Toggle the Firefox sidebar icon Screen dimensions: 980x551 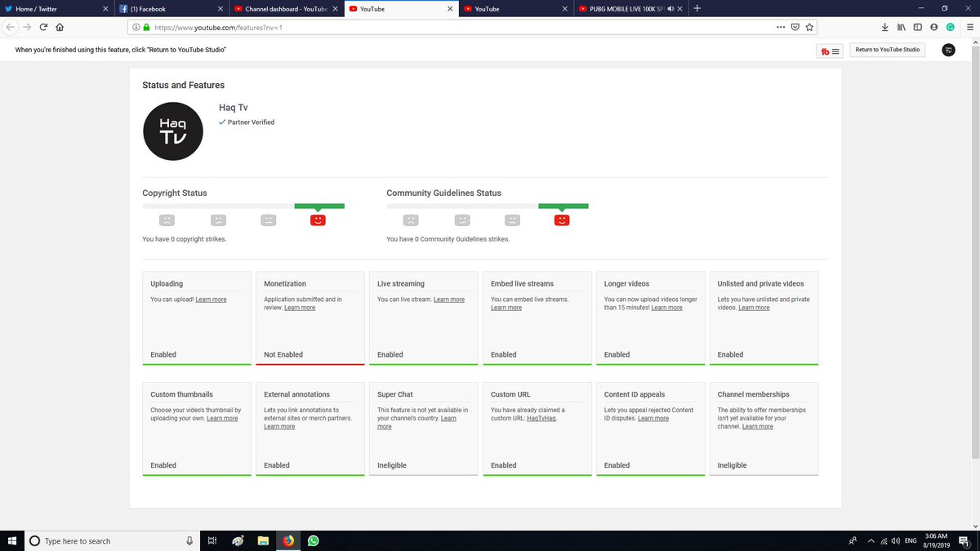pos(918,27)
